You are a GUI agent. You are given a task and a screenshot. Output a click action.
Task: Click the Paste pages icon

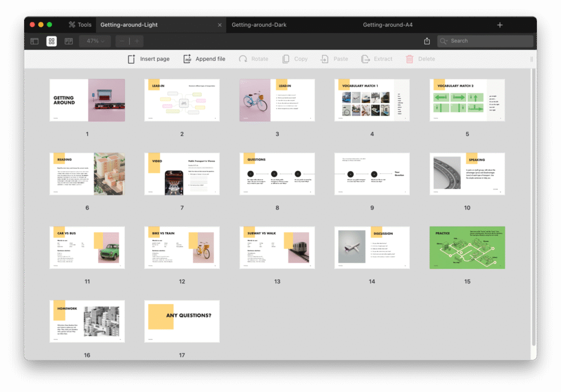click(325, 59)
